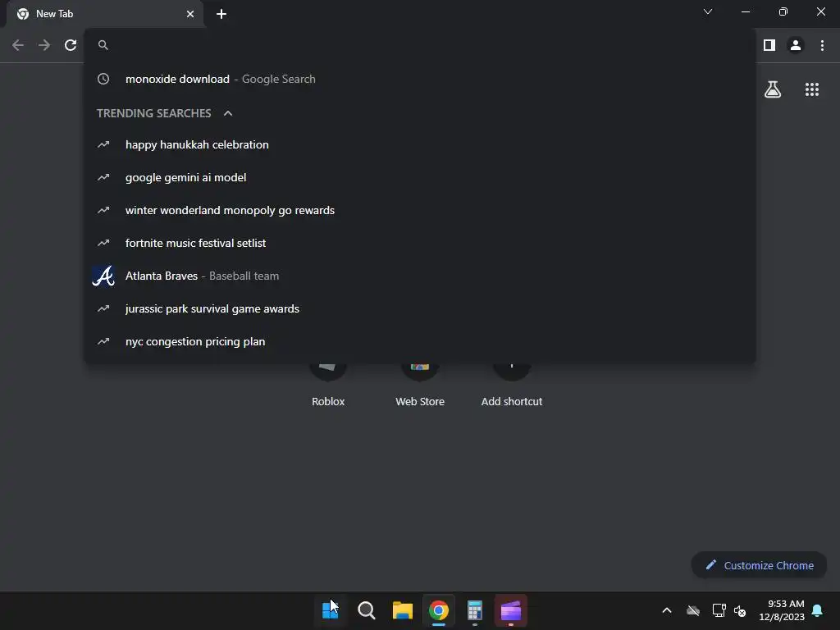840x630 pixels.
Task: Select 'google gemini ai model' suggestion
Action: [x=420, y=177]
